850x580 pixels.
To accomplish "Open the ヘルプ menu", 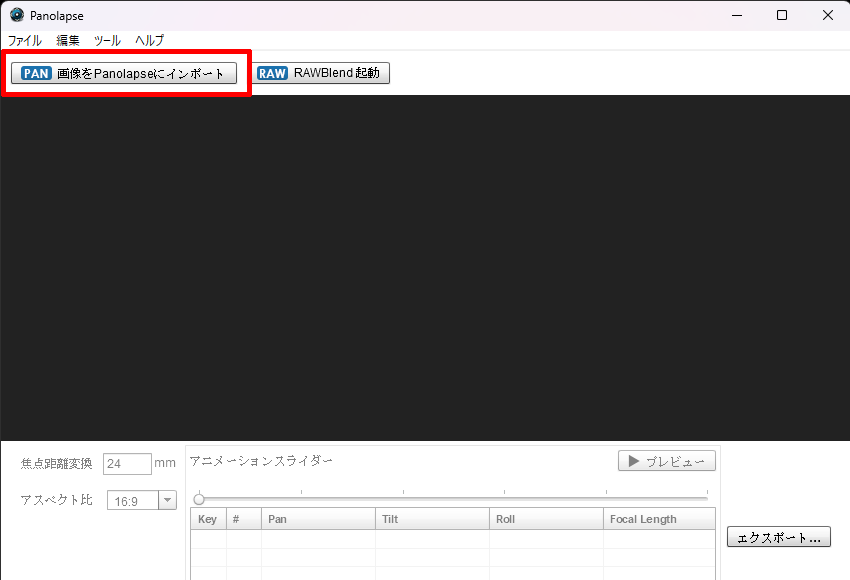I will (150, 41).
